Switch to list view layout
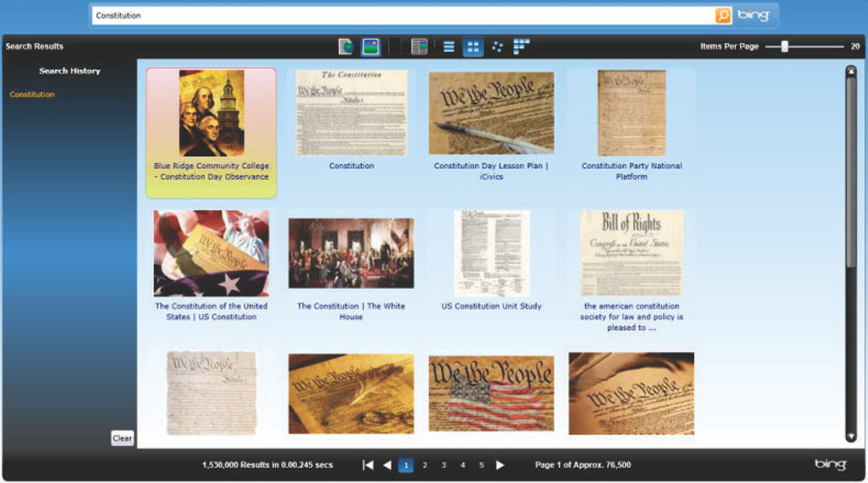The height and width of the screenshot is (483, 868). (449, 47)
